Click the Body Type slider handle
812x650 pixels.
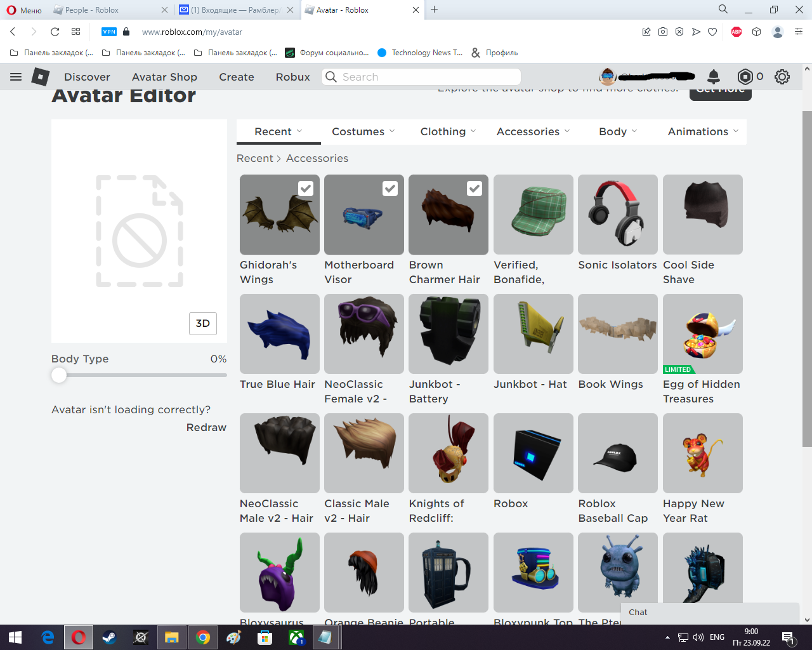coord(59,375)
